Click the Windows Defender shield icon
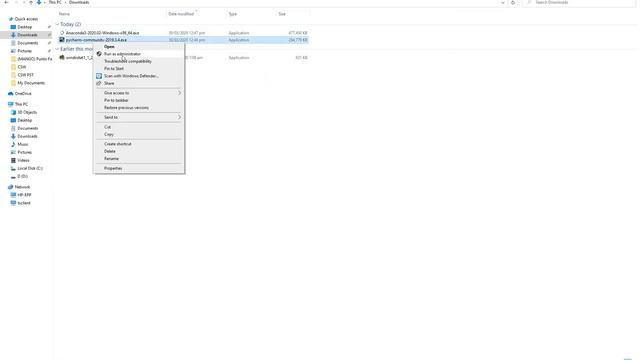This screenshot has width=640, height=360. 99,76
